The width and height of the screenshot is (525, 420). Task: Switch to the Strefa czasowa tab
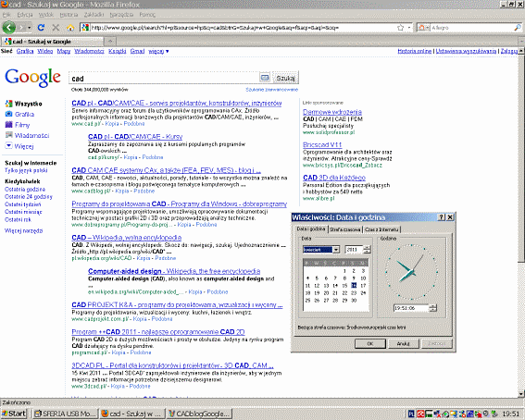point(344,229)
